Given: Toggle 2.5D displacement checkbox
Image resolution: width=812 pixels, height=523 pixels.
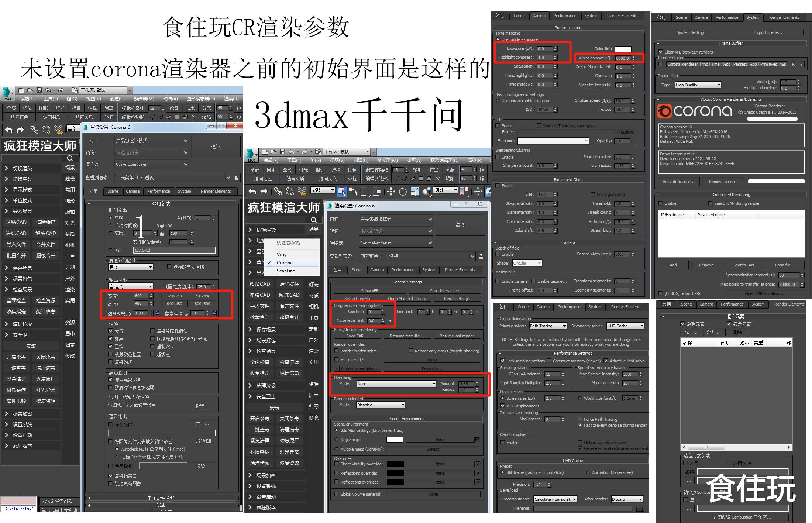Looking at the screenshot, I should pyautogui.click(x=502, y=406).
